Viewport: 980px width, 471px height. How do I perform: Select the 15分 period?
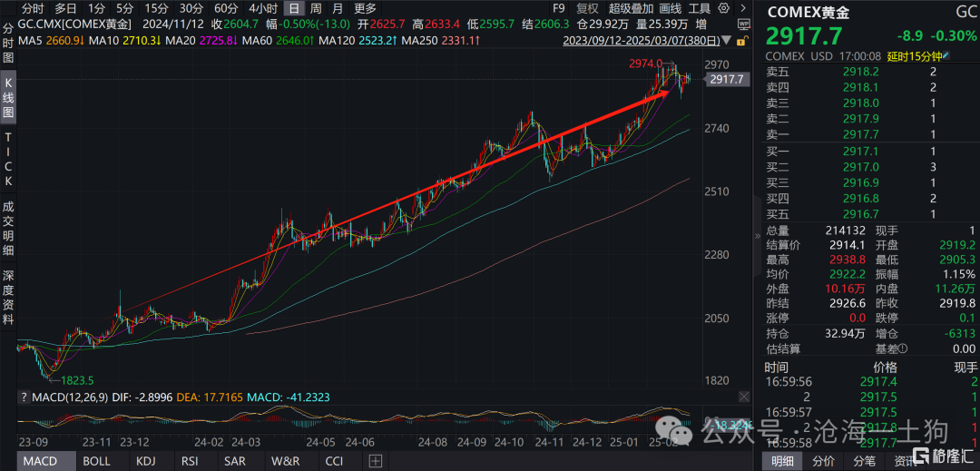tap(156, 8)
